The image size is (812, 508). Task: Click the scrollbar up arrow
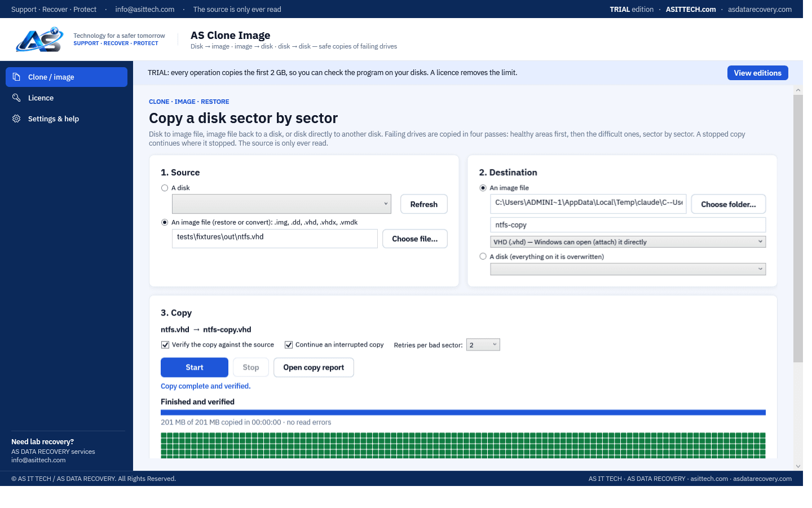tap(798, 90)
